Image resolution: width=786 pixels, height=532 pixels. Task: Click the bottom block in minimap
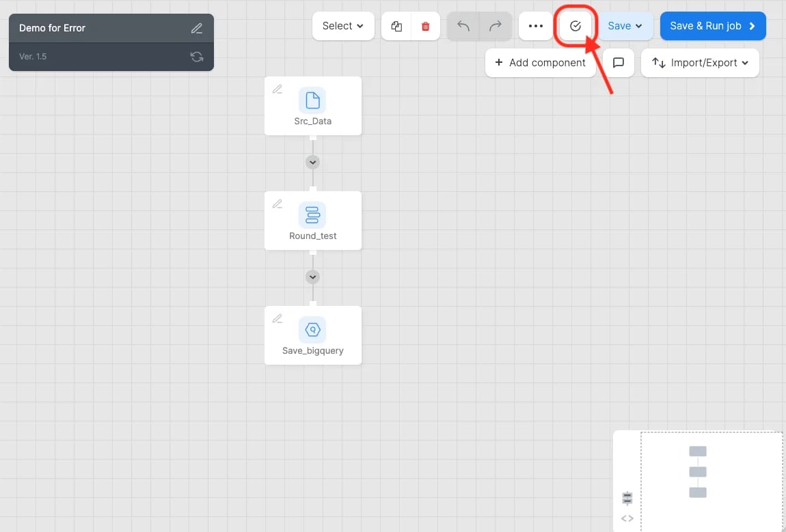(698, 492)
